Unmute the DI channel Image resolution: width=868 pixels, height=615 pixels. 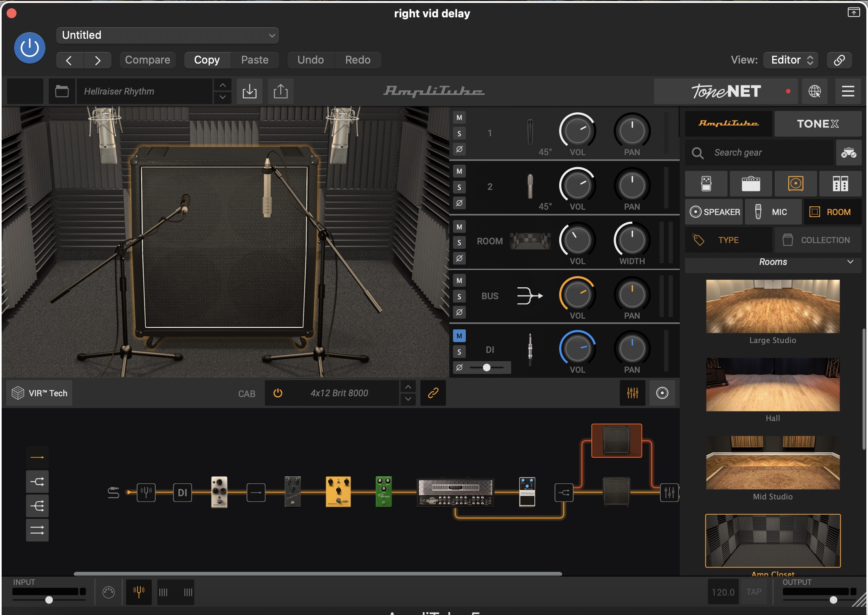(x=459, y=336)
